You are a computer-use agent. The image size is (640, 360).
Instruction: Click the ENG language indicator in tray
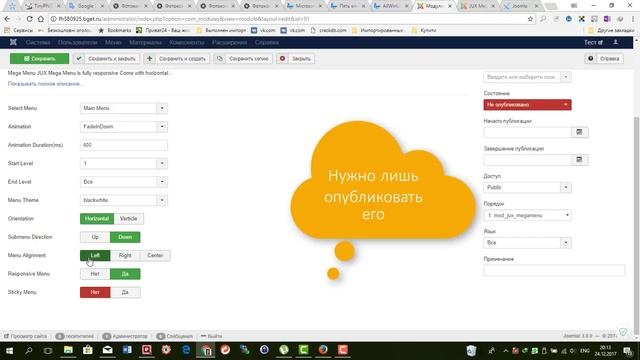click(x=584, y=351)
